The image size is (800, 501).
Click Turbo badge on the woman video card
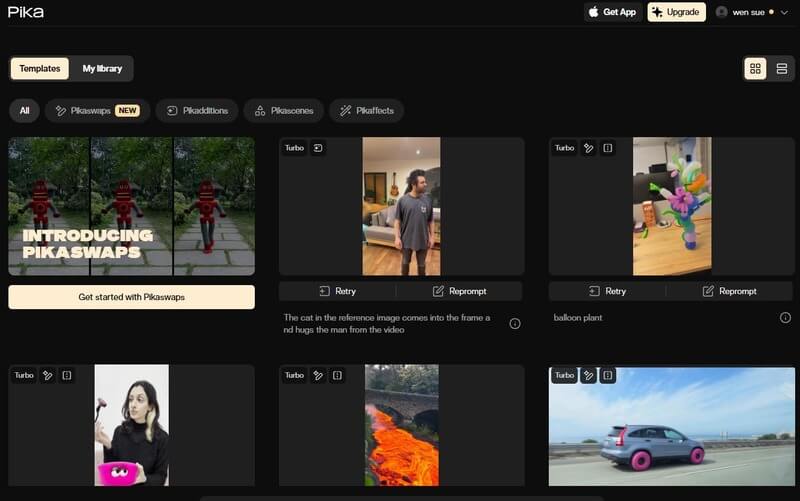click(x=24, y=375)
